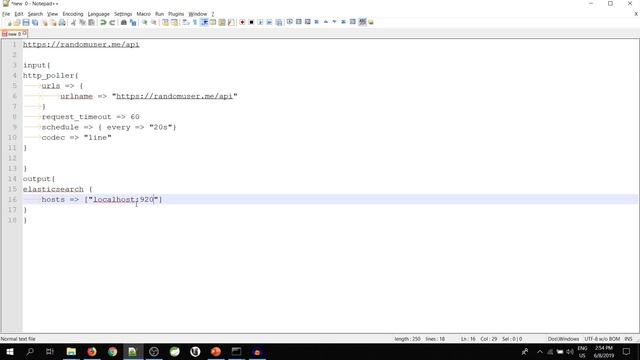The image size is (640, 360).
Task: Click line number 14 in the margin
Action: click(12, 179)
